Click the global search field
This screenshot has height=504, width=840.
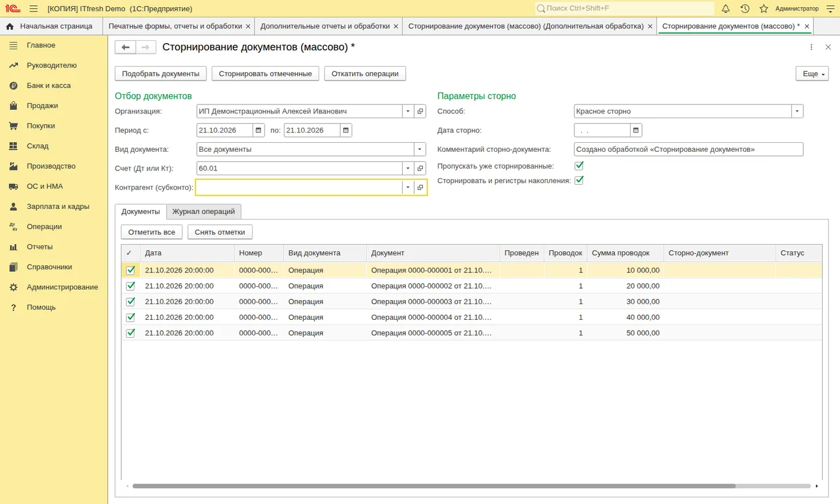(x=625, y=8)
